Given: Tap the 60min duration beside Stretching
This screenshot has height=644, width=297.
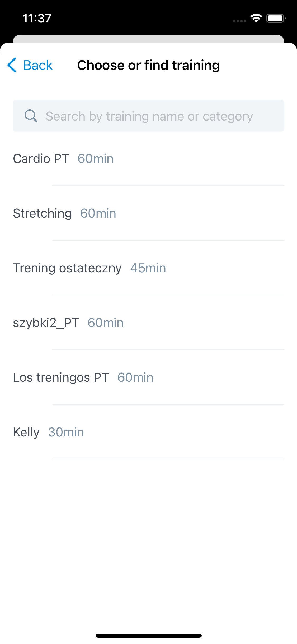Looking at the screenshot, I should tap(98, 213).
